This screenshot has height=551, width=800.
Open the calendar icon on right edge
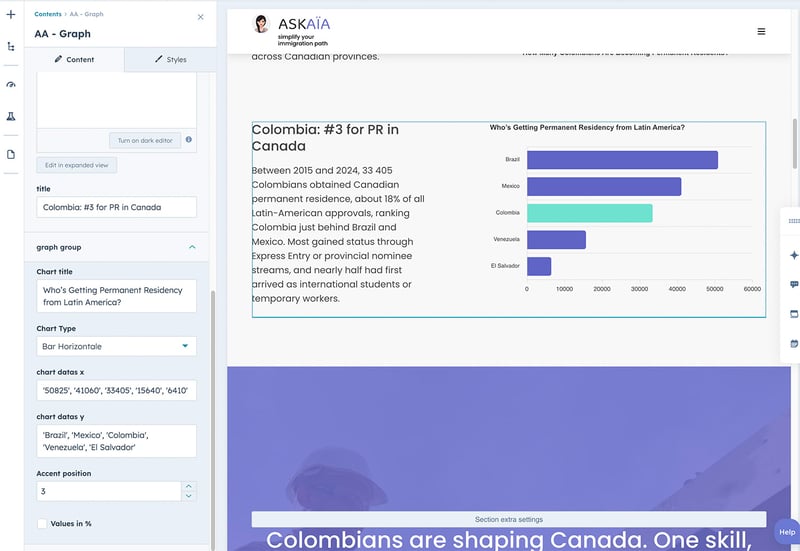click(x=794, y=343)
